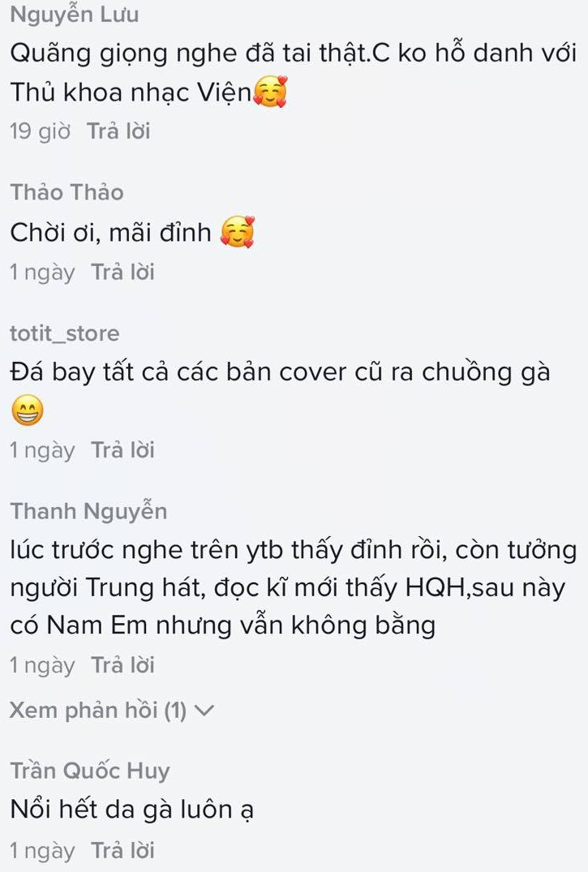This screenshot has width=588, height=872.
Task: Expand 'Xem phản hồi (1)' replies
Action: 112,710
